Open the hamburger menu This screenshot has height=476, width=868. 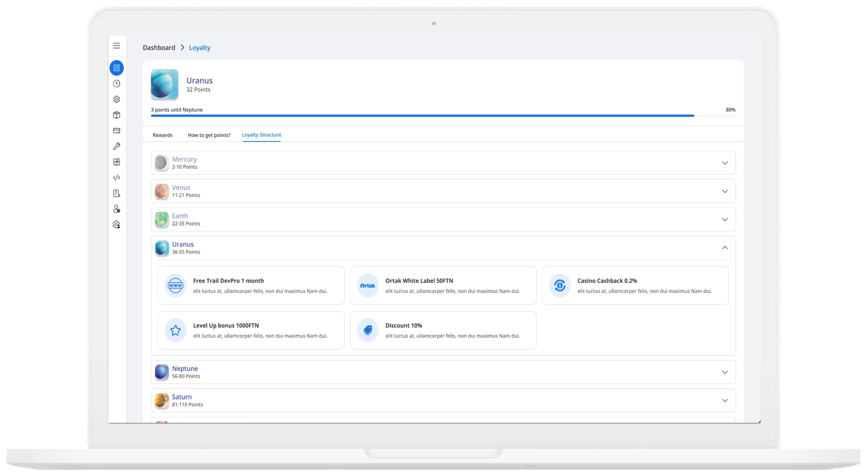(117, 46)
